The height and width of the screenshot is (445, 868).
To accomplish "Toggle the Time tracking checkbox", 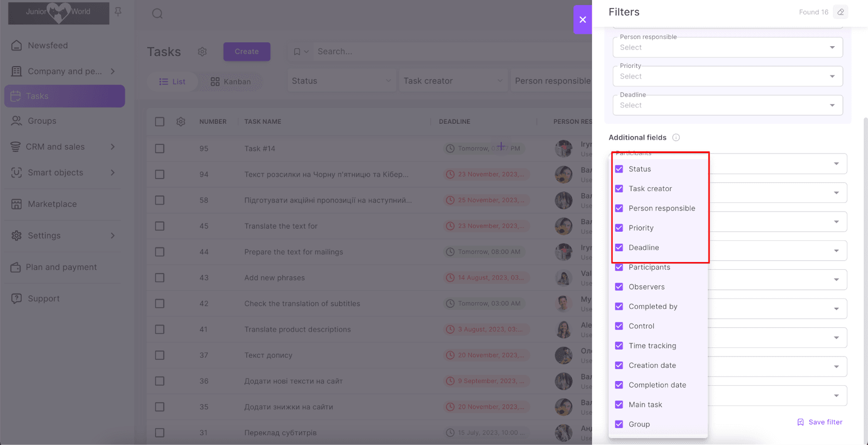I will click(619, 346).
